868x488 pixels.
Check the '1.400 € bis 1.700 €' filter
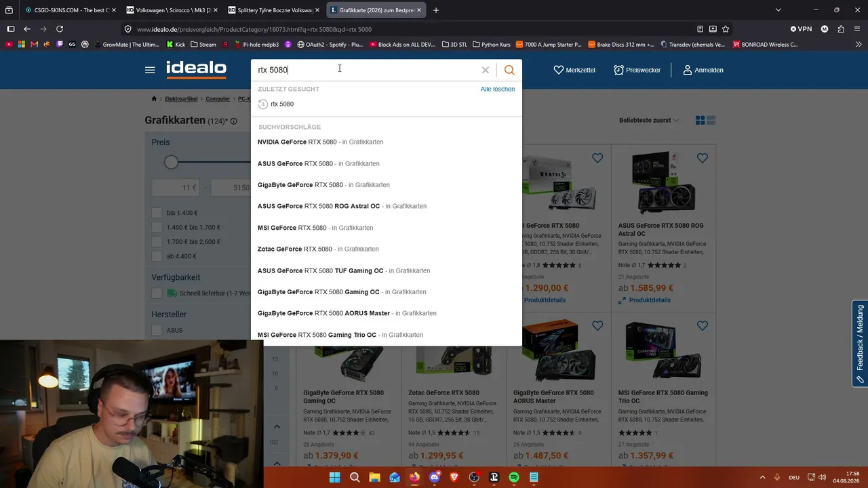(x=157, y=227)
